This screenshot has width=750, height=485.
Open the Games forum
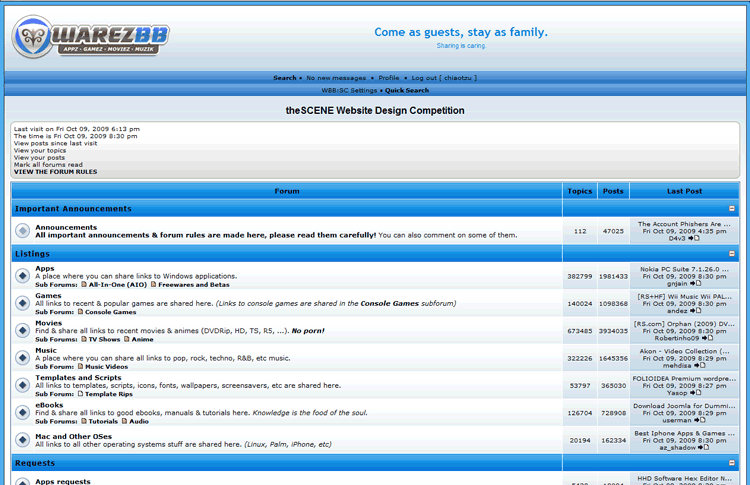(48, 296)
